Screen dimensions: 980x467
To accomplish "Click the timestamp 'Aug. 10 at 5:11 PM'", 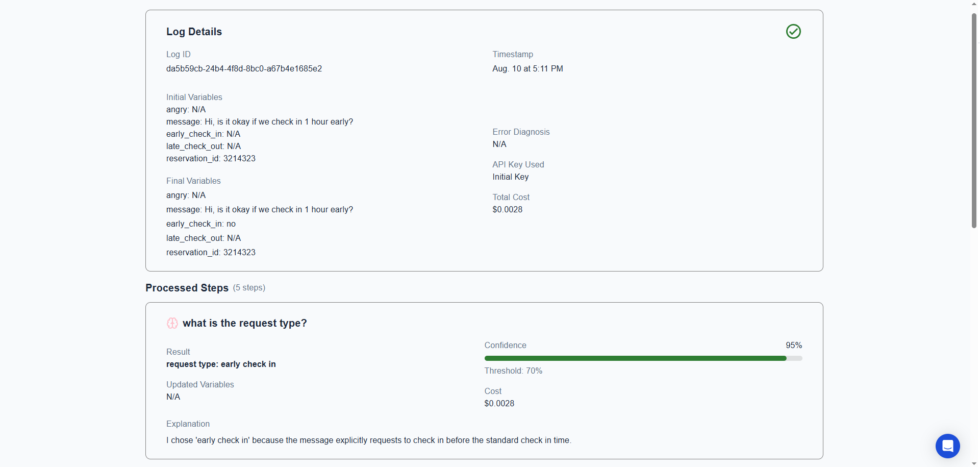I will pos(527,68).
